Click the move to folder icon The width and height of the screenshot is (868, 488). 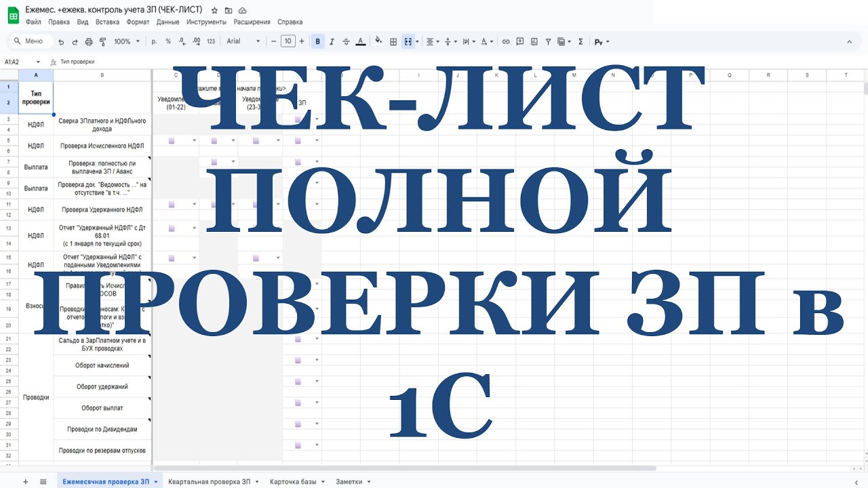coord(229,11)
